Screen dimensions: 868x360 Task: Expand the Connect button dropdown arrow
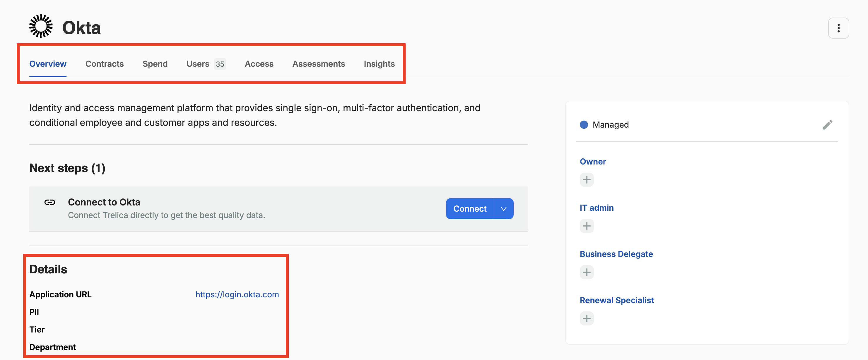pos(503,208)
